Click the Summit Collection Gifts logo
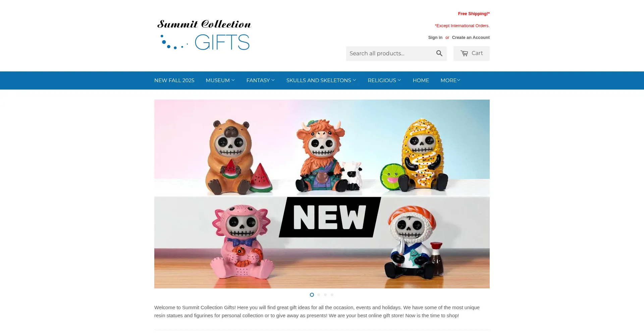The image size is (644, 333). pos(204,35)
